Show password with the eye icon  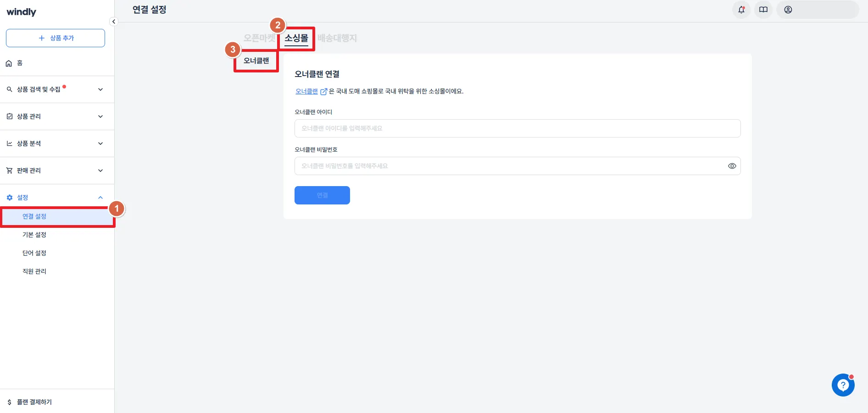coord(732,166)
